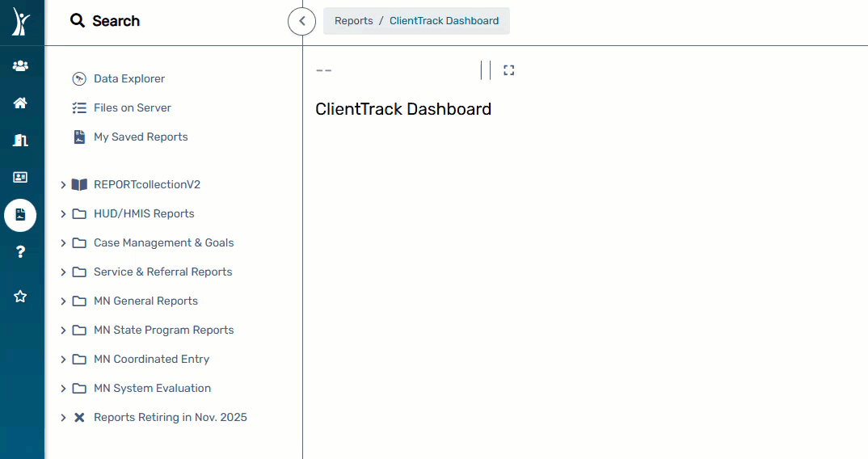Open My Saved Reports menu item
The width and height of the screenshot is (868, 459).
pos(141,137)
